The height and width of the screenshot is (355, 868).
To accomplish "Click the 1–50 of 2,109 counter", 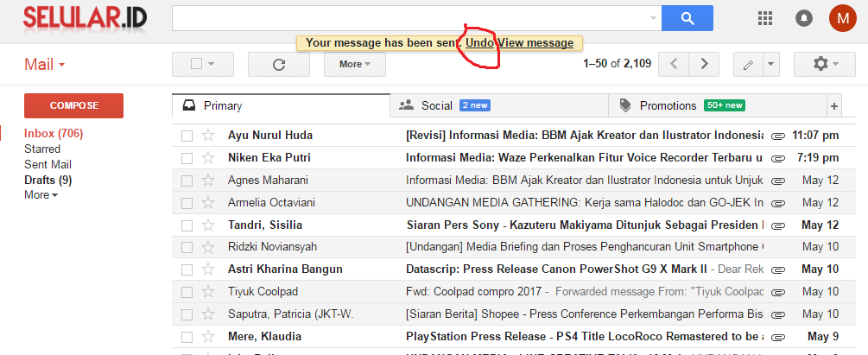I will point(618,64).
